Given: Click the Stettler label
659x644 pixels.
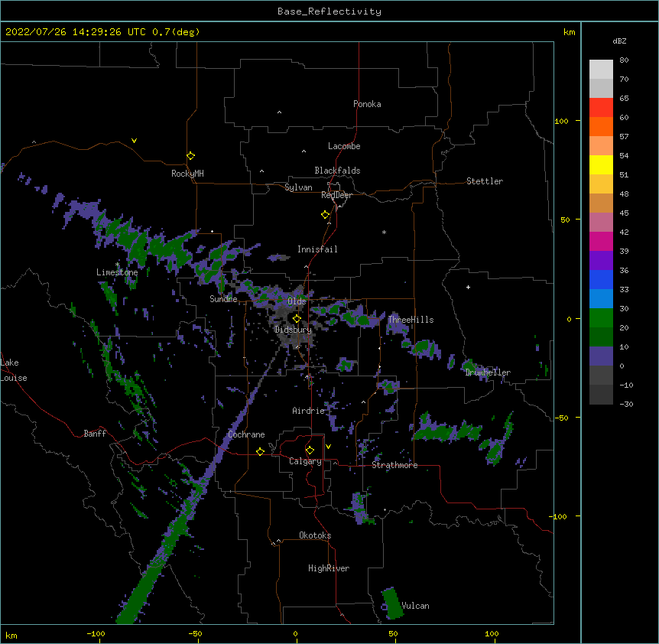Looking at the screenshot, I should click(x=485, y=181).
